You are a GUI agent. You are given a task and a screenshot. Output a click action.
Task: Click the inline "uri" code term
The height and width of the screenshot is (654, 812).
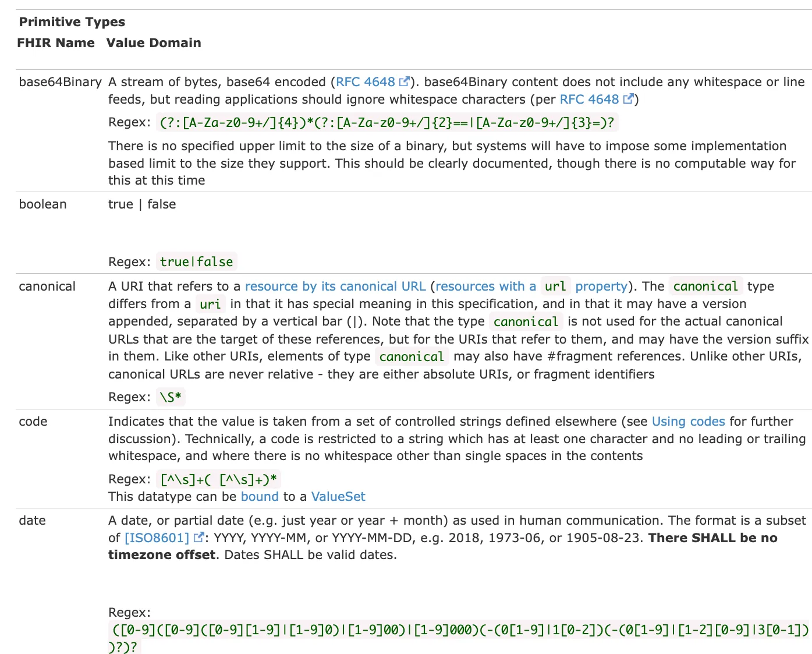click(x=210, y=304)
